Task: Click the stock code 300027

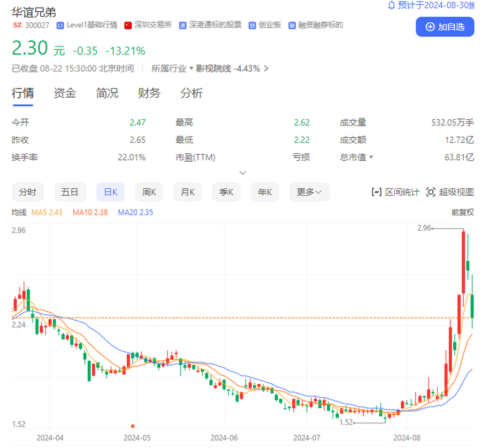Action: point(37,25)
